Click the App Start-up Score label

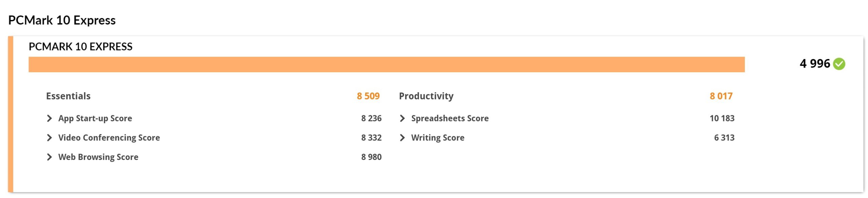pyautogui.click(x=95, y=118)
